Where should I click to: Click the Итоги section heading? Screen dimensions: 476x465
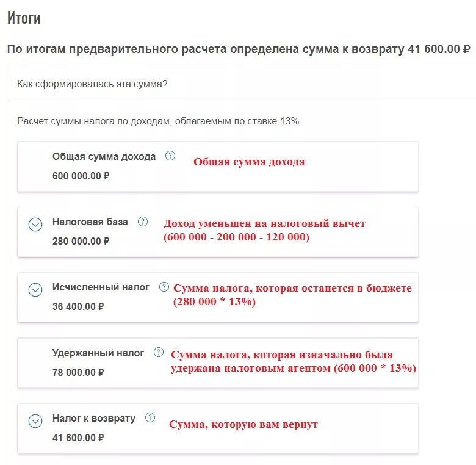tap(24, 18)
